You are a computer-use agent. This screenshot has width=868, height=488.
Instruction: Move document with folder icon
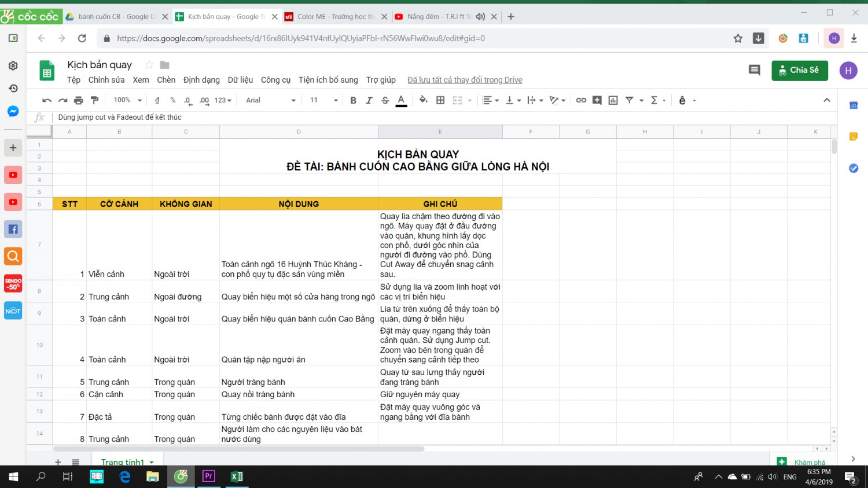tap(164, 65)
